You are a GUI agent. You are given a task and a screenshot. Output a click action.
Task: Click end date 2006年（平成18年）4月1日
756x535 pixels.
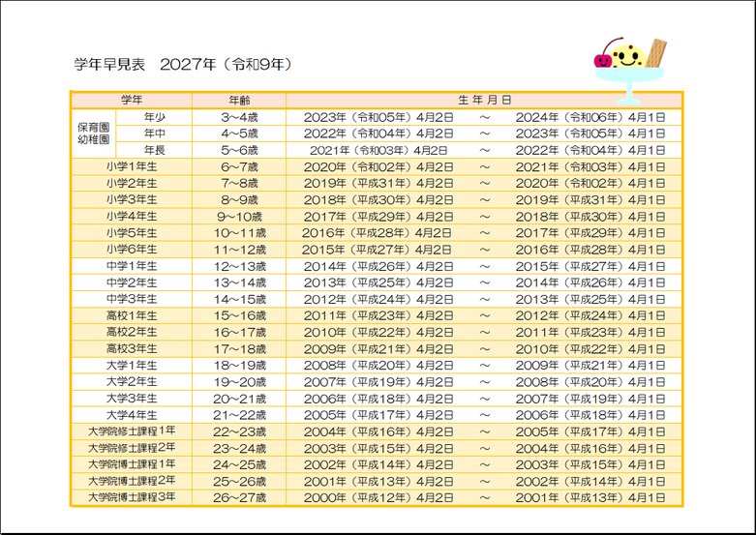tap(590, 415)
